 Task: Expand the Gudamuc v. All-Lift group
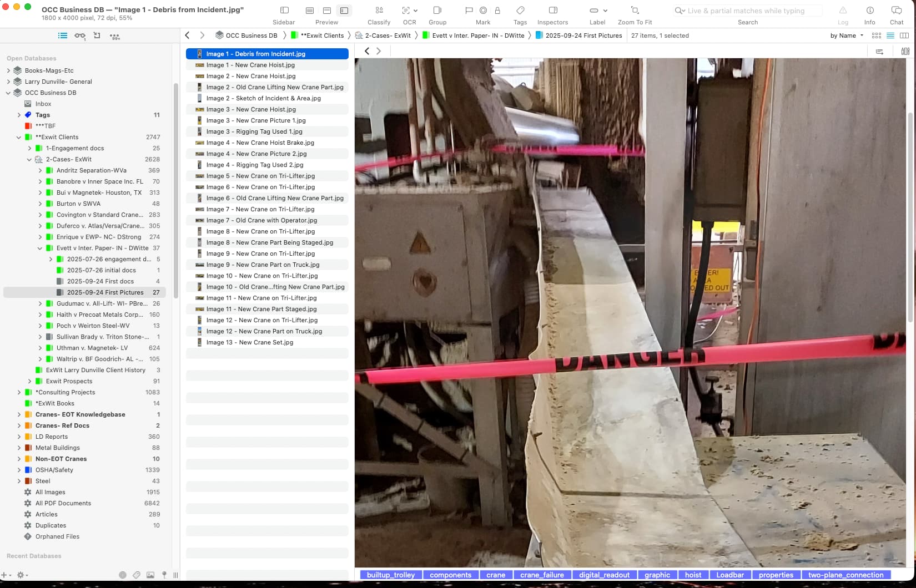click(40, 303)
